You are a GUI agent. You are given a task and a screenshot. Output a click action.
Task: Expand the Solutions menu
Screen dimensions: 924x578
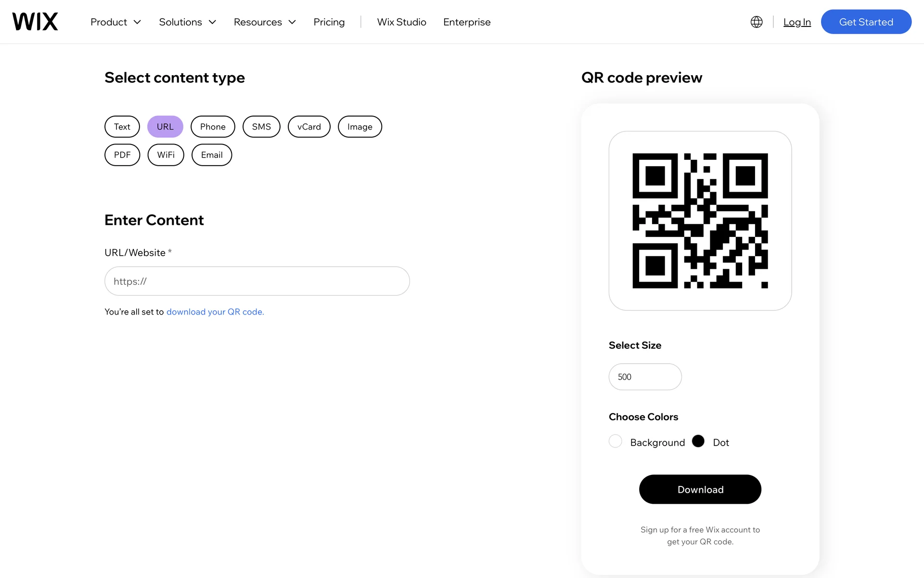(188, 22)
